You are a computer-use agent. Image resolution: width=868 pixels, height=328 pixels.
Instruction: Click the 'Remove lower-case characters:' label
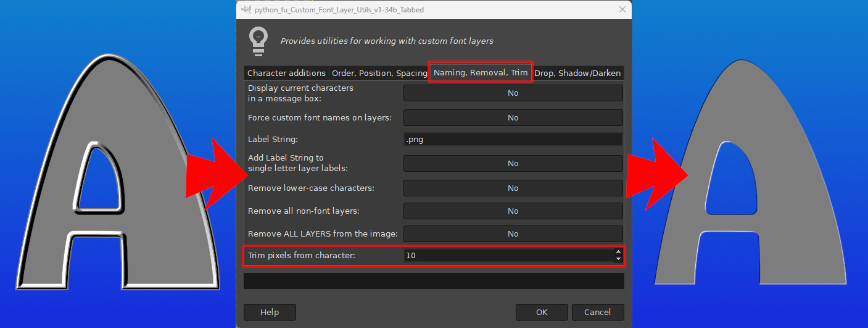311,188
